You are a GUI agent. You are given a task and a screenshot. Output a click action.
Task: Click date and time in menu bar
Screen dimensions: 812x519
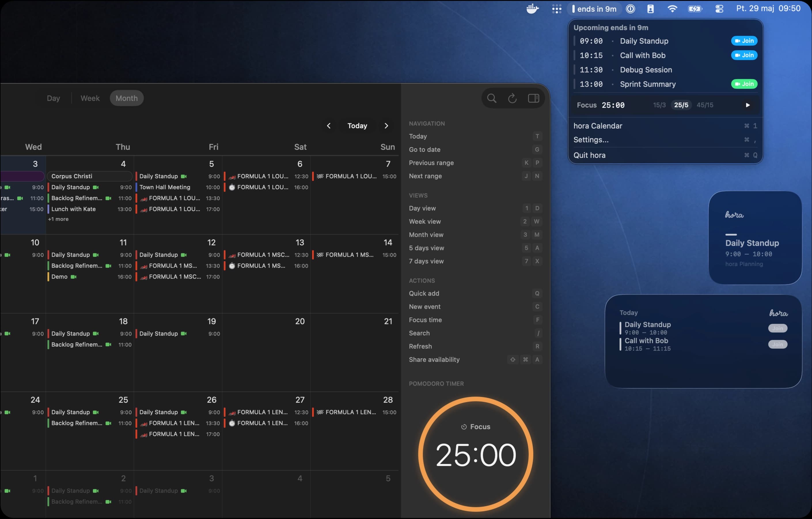pyautogui.click(x=768, y=8)
